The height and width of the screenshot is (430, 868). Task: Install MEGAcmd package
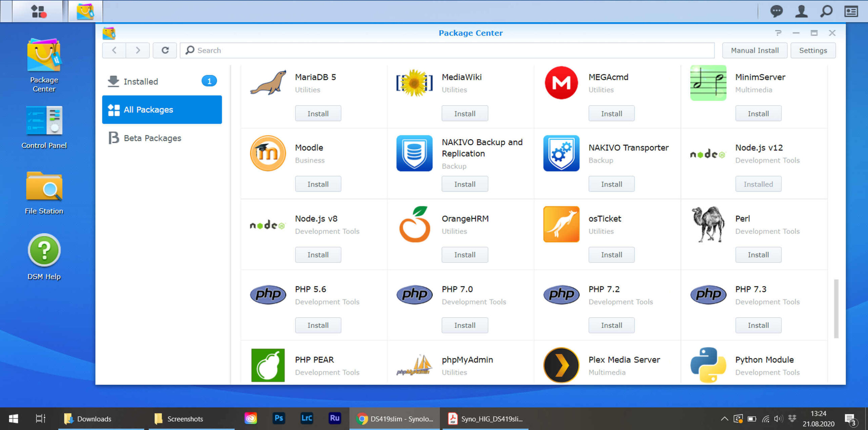(x=612, y=114)
